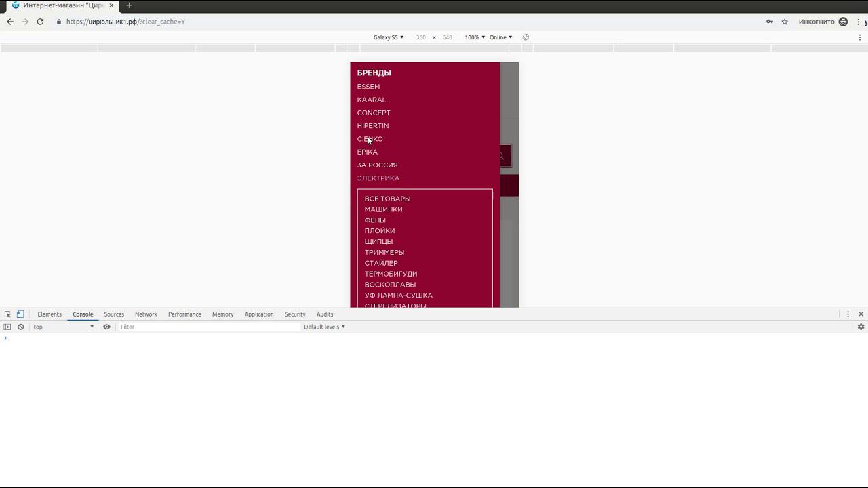
Task: Open device toolbar more options menu
Action: [x=860, y=37]
